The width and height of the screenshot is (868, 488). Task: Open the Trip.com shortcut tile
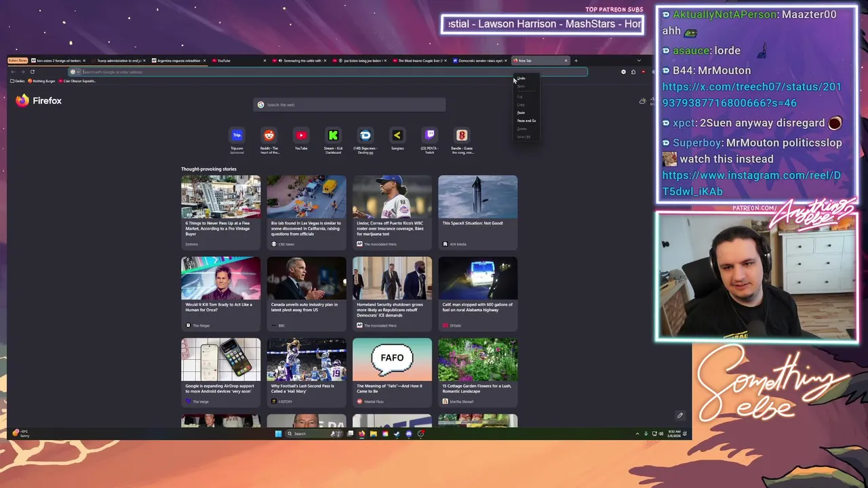pyautogui.click(x=237, y=140)
